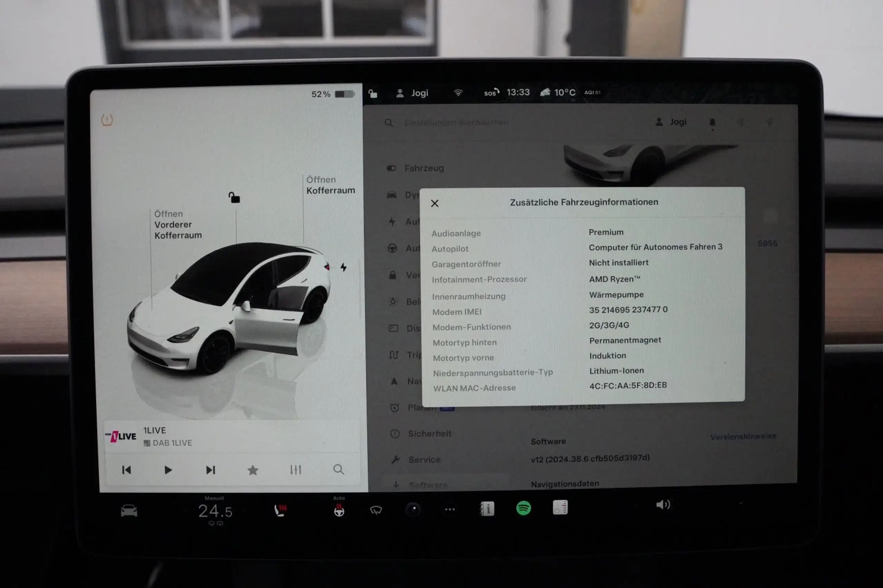Open the white card app in dock
Viewport: 883px width, 588px height.
tap(560, 508)
